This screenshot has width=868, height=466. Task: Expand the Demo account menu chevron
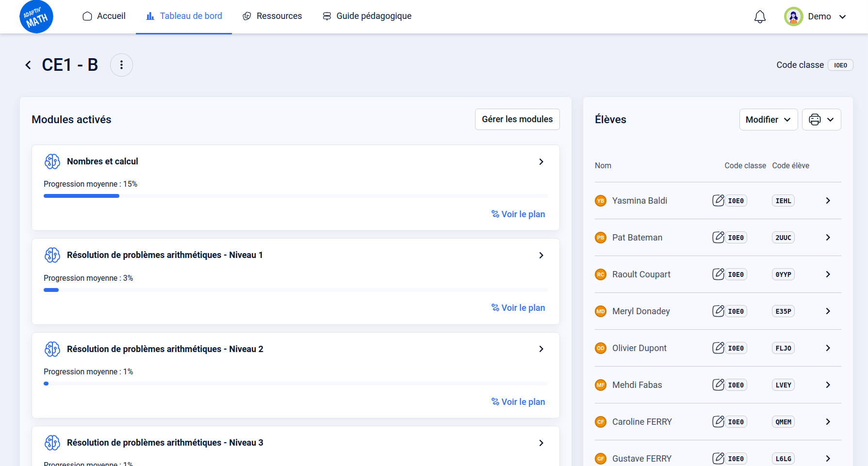pyautogui.click(x=843, y=17)
